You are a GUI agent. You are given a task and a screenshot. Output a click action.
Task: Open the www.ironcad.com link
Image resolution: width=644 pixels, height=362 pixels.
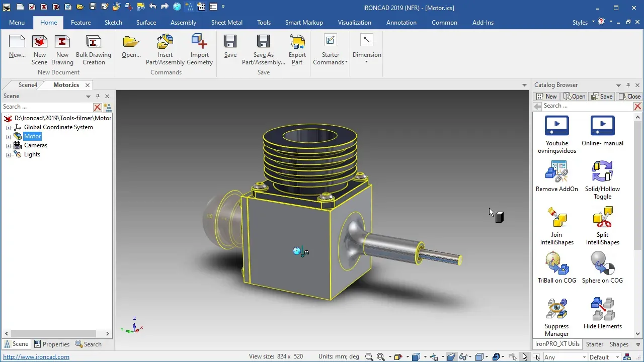click(36, 357)
